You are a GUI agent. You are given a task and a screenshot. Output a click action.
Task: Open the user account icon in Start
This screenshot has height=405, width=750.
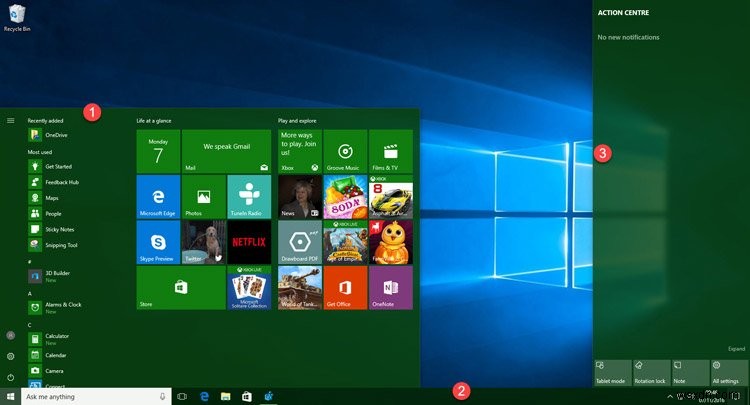point(11,336)
